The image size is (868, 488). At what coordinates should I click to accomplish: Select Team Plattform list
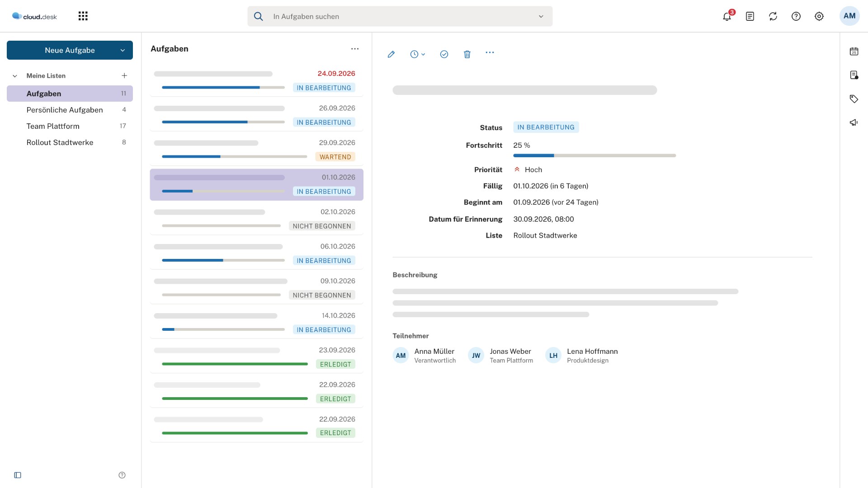(70, 126)
